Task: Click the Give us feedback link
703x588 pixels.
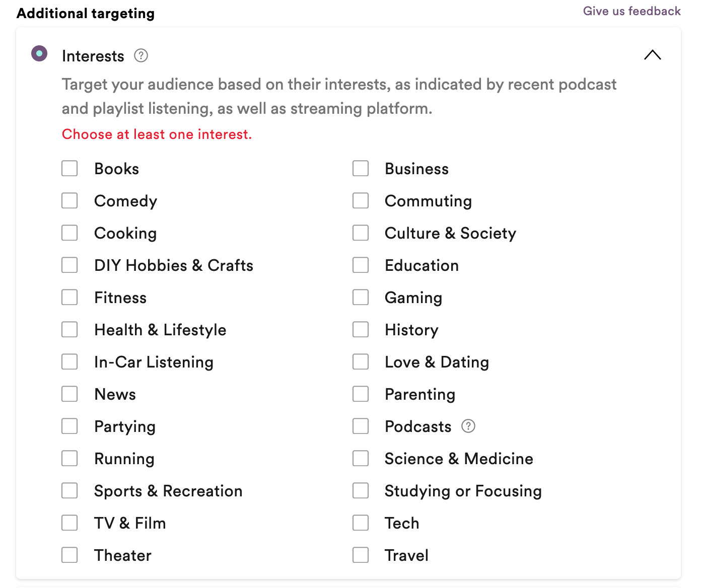Action: (631, 11)
